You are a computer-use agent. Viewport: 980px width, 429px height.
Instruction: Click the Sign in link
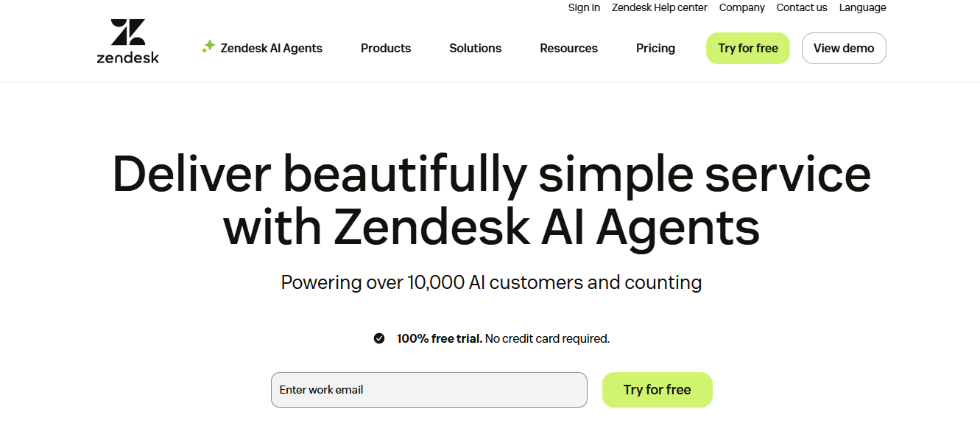click(x=584, y=7)
